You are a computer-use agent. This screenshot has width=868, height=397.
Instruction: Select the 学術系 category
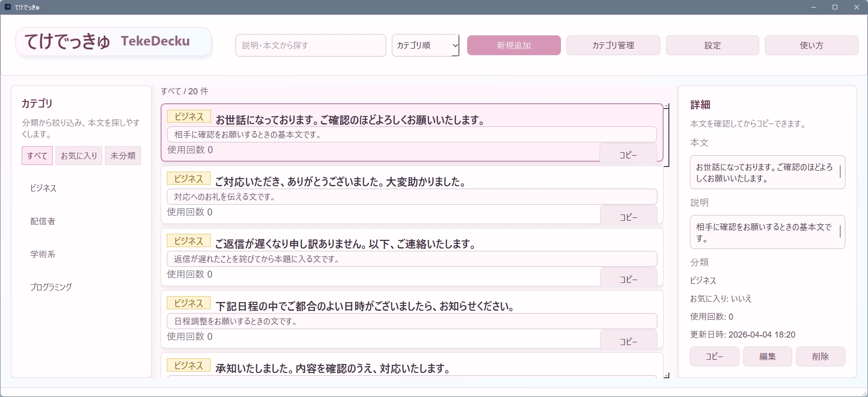click(x=43, y=254)
